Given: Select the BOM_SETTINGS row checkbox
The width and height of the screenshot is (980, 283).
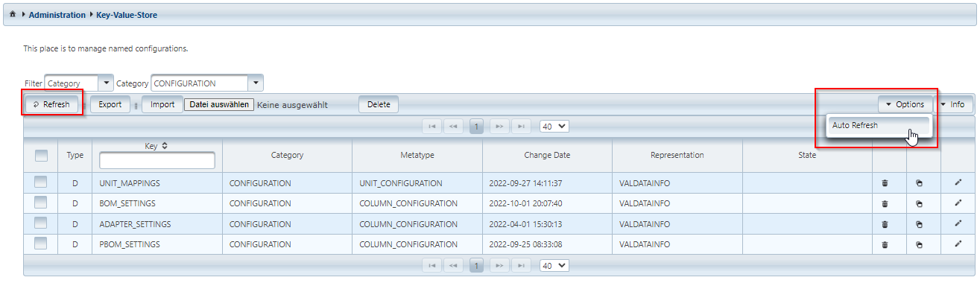Looking at the screenshot, I should coord(41,203).
